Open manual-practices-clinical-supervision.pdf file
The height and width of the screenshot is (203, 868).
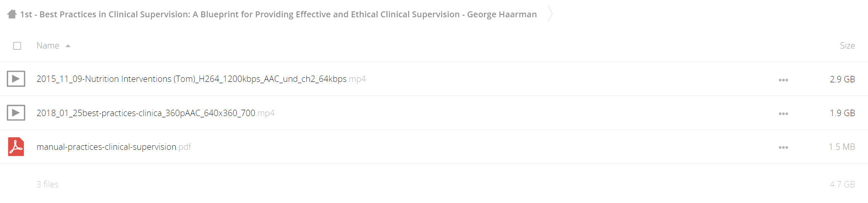(114, 147)
